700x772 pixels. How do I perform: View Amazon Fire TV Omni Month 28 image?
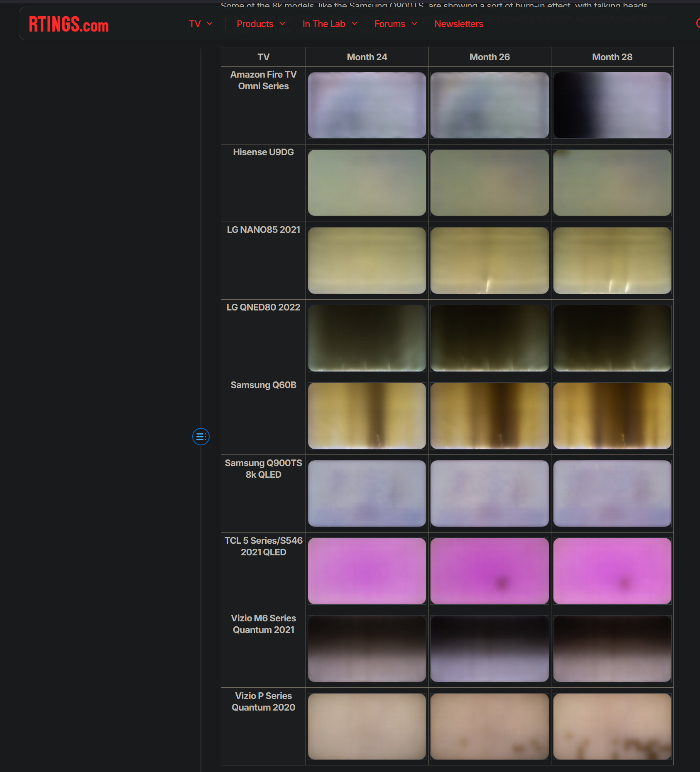(612, 105)
